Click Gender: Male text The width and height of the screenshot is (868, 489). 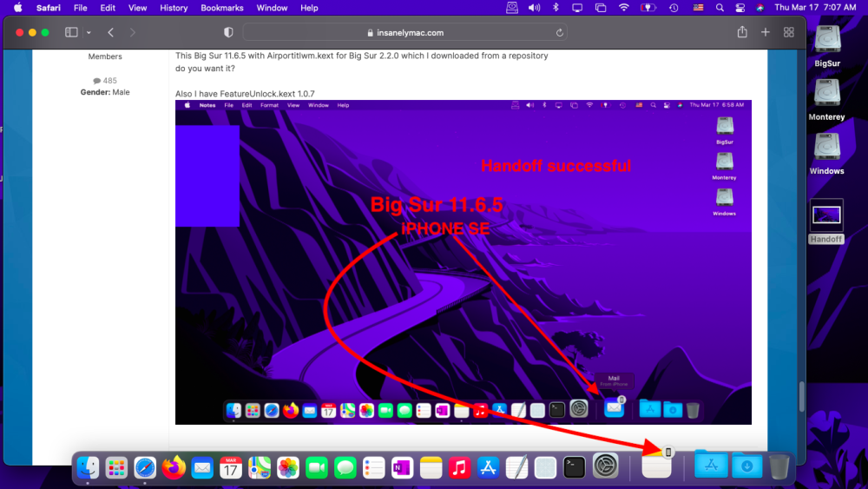click(105, 92)
